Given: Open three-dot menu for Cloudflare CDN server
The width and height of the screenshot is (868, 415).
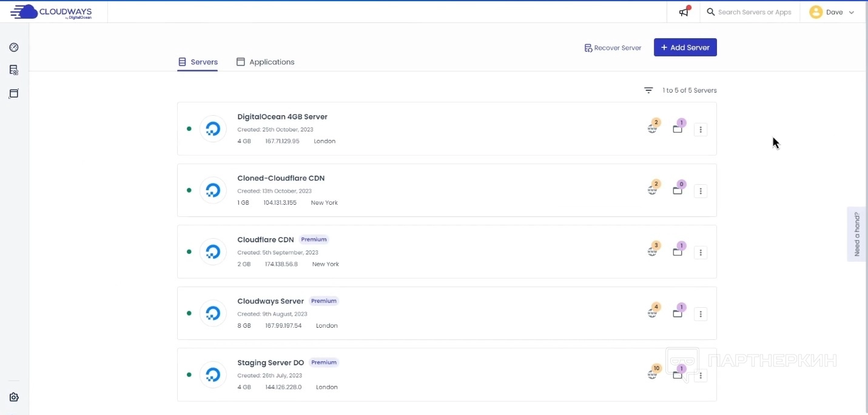Looking at the screenshot, I should coord(701,252).
